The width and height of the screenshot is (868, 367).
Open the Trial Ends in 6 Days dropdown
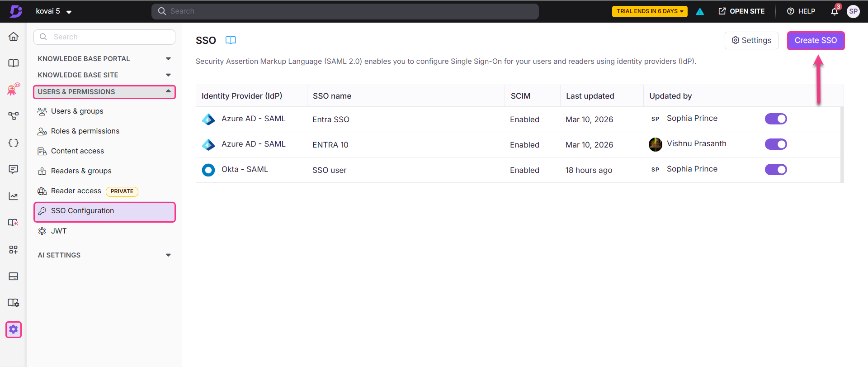click(650, 11)
